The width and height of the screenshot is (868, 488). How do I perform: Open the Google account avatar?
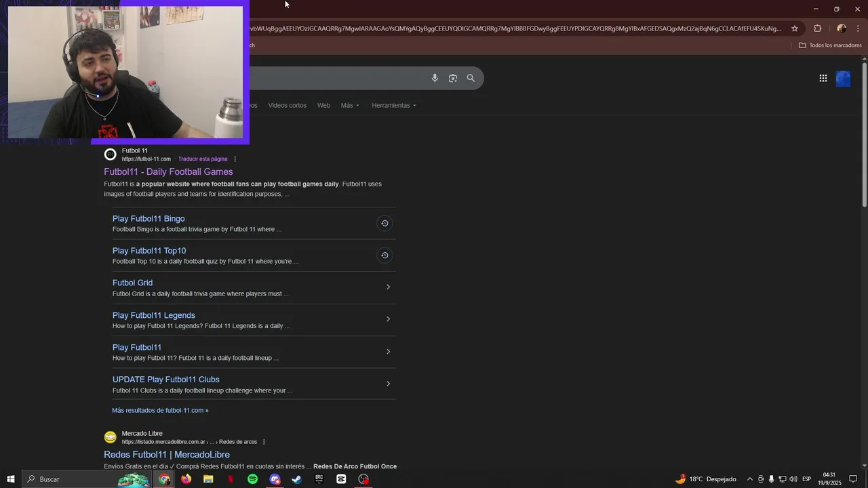(843, 79)
